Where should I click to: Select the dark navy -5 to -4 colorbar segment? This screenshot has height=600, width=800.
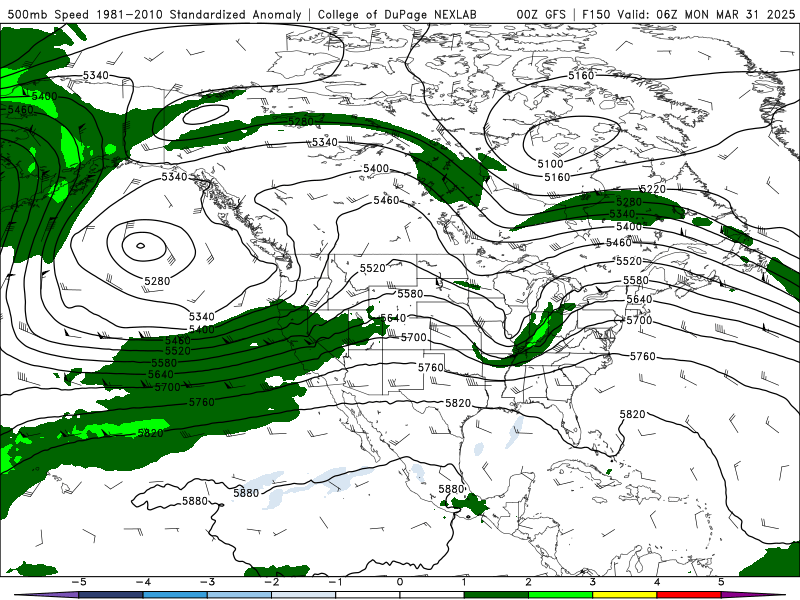[x=111, y=595]
